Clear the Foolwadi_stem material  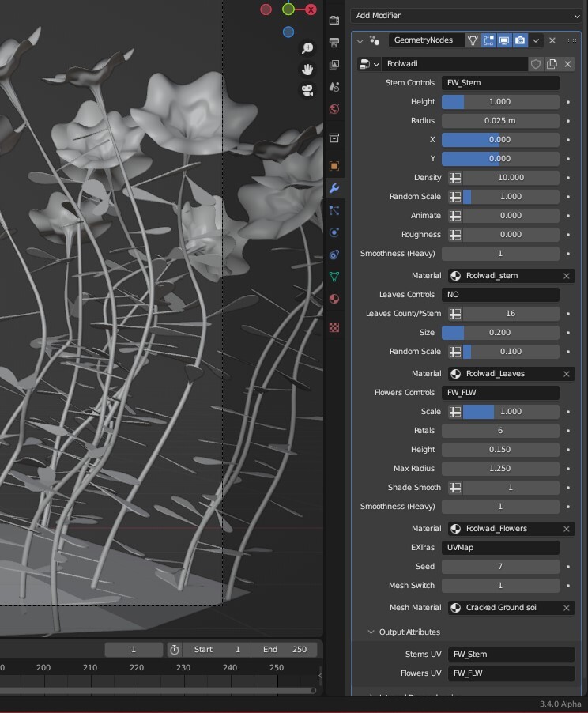click(x=567, y=276)
